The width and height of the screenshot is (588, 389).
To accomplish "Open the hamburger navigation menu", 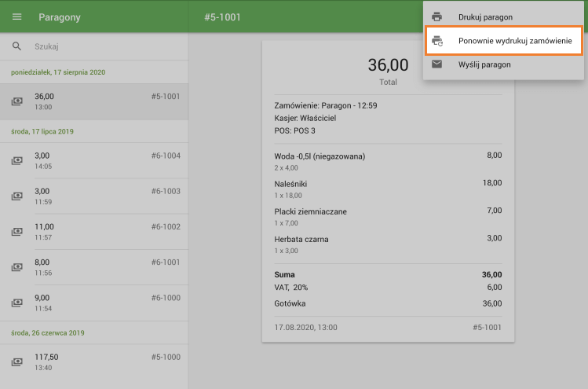I will (x=16, y=17).
